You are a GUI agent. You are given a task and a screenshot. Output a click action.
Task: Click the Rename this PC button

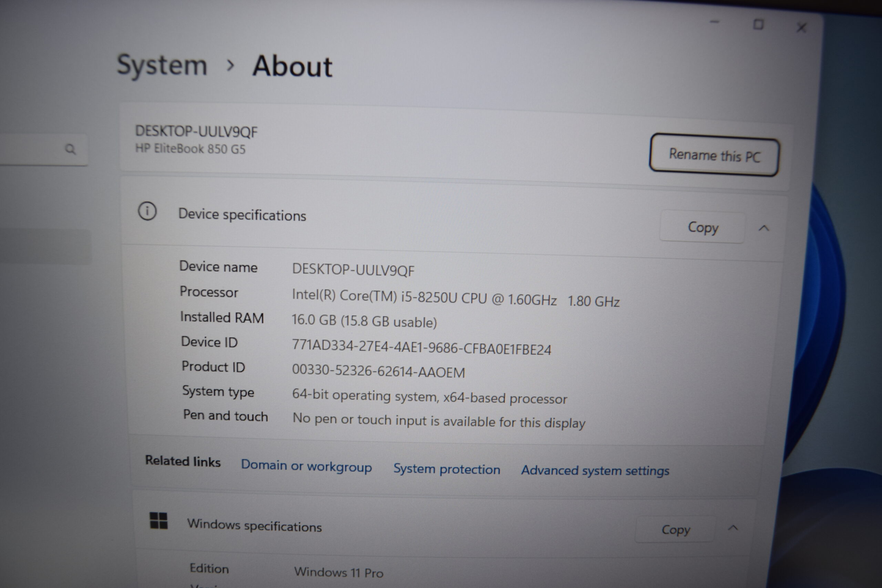(x=714, y=155)
